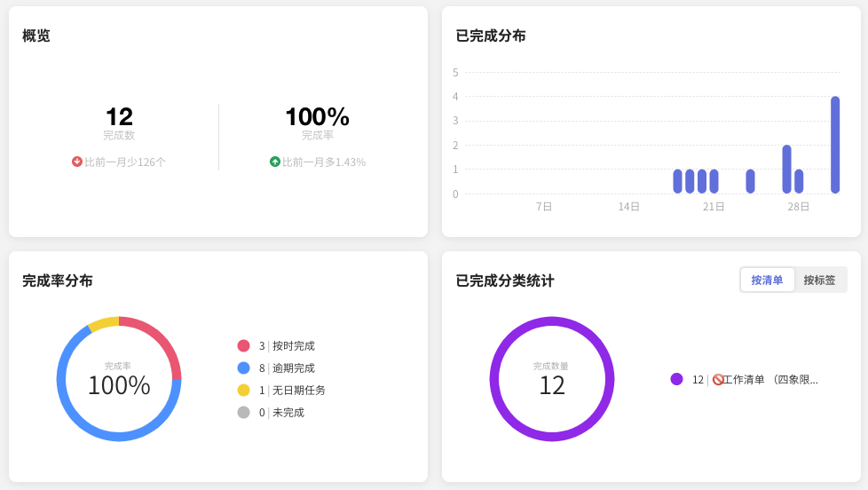Click the 概览 card title
The width and height of the screenshot is (868, 490).
pos(36,36)
